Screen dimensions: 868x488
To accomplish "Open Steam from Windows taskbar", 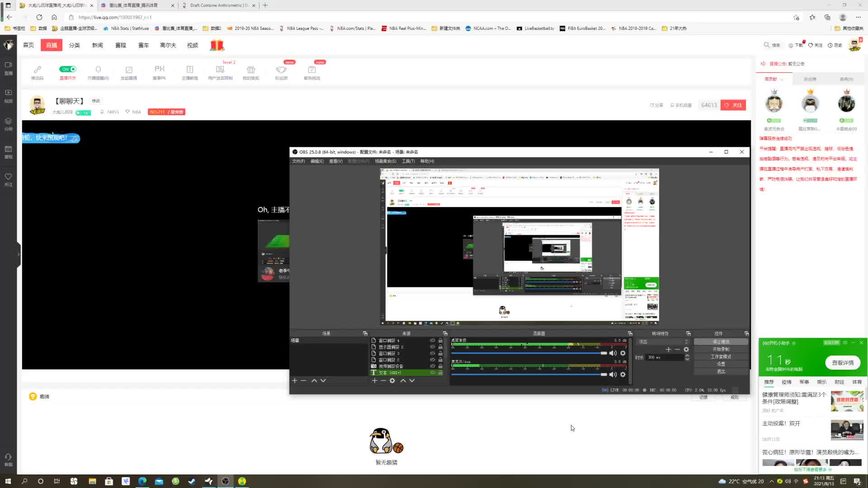I will pyautogui.click(x=192, y=481).
